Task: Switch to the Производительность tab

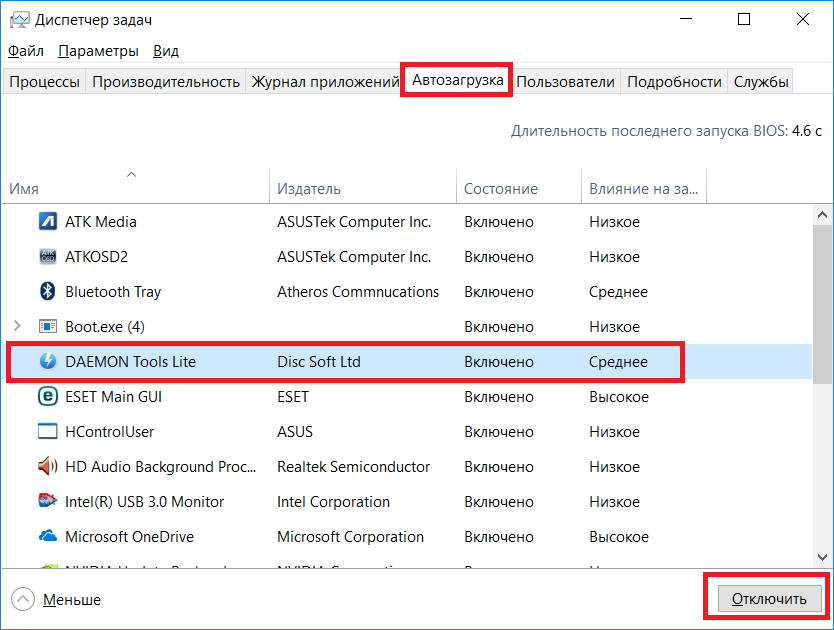Action: tap(166, 82)
